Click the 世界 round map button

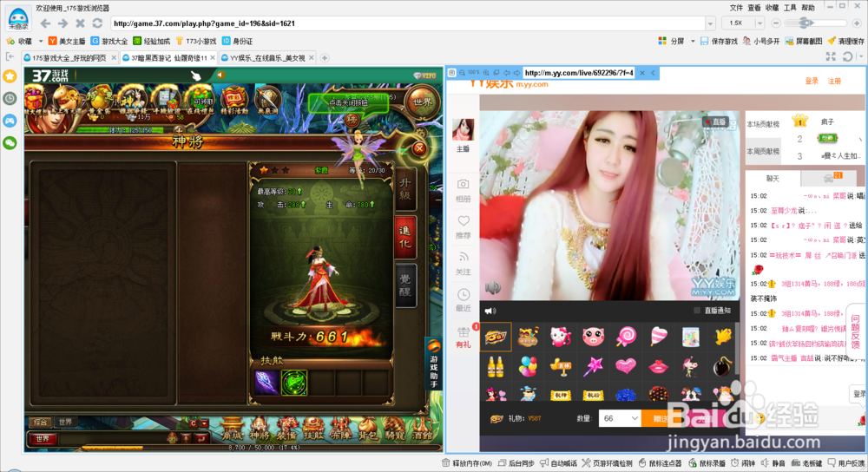pos(423,102)
